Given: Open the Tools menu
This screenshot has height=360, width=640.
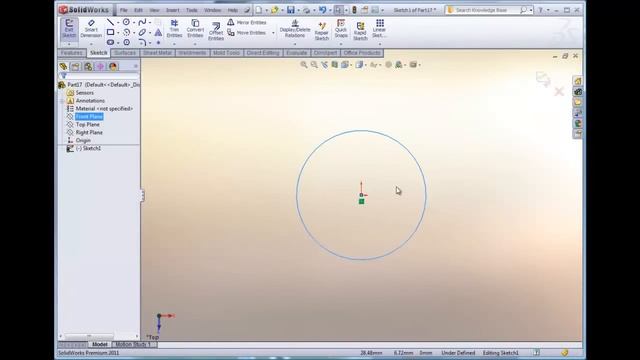Looking at the screenshot, I should coord(191,10).
